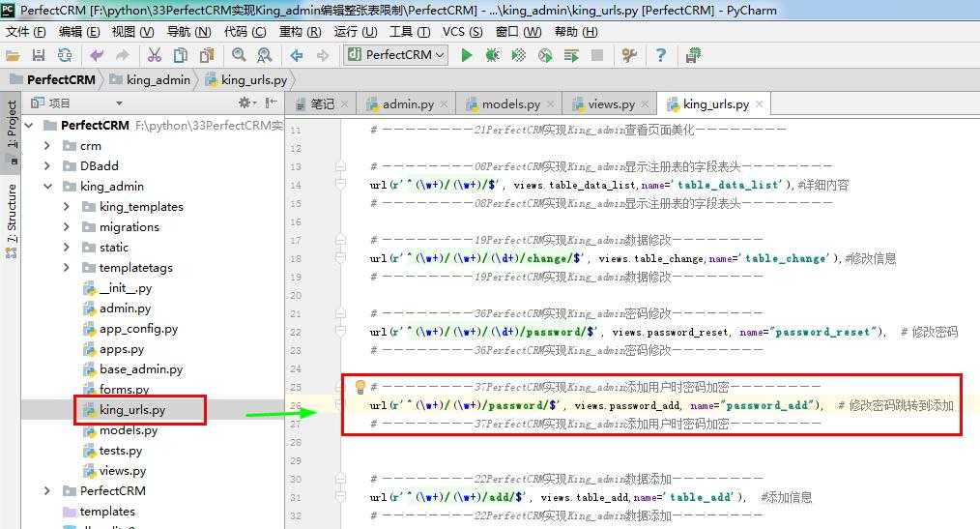This screenshot has height=529, width=980.
Task: Switch to the models.py editor tab
Action: click(x=510, y=104)
